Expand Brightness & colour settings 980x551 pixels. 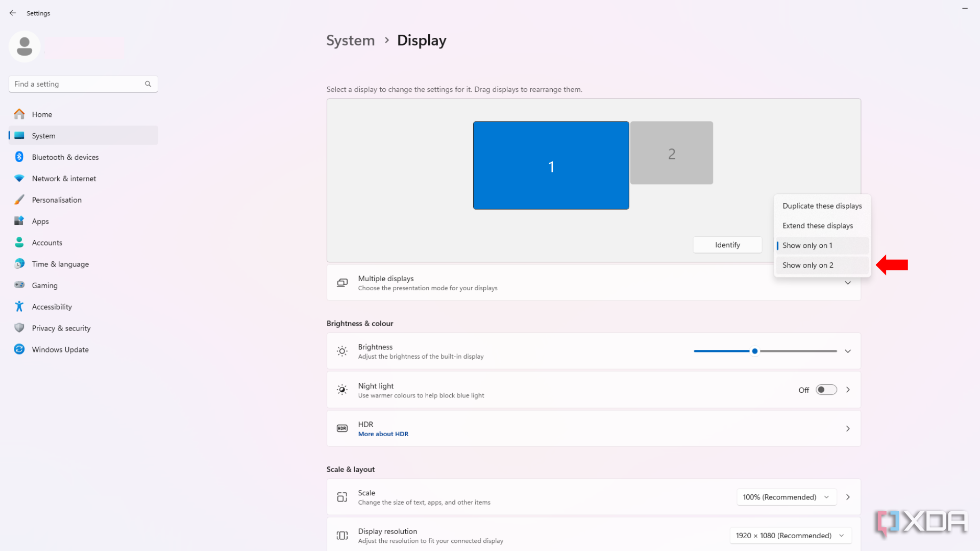pos(848,351)
